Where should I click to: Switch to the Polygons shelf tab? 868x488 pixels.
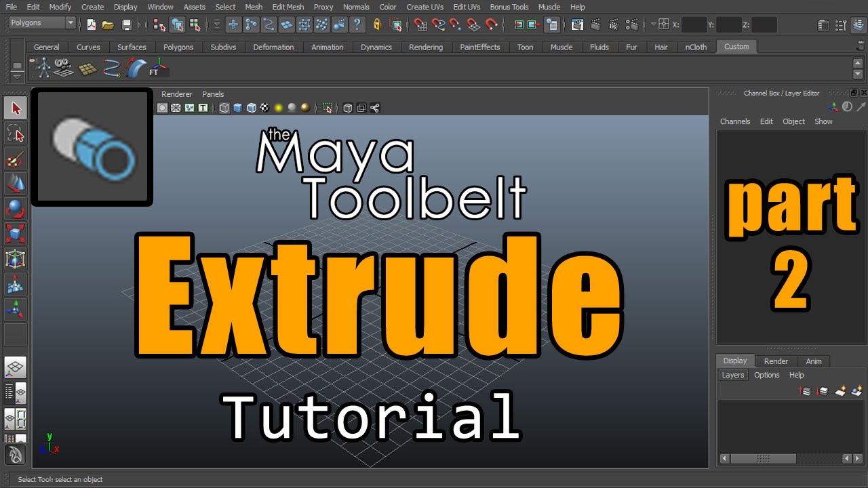178,47
